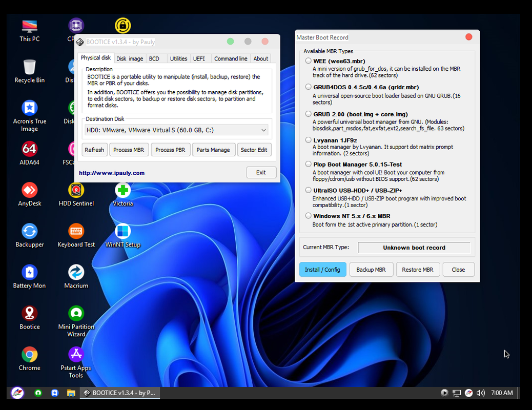Open WinNT Setup icon
The width and height of the screenshot is (532, 410).
tap(122, 236)
